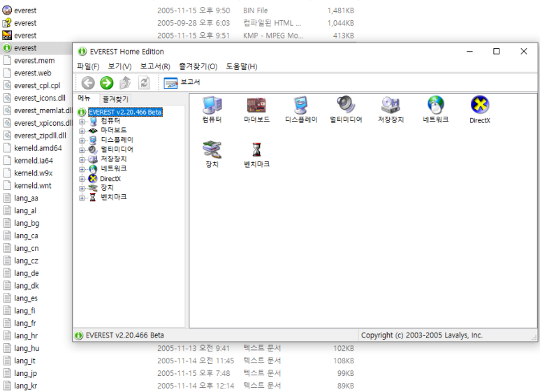Open the 즐겨찾기(O) menu
This screenshot has height=392, width=540.
pyautogui.click(x=198, y=66)
